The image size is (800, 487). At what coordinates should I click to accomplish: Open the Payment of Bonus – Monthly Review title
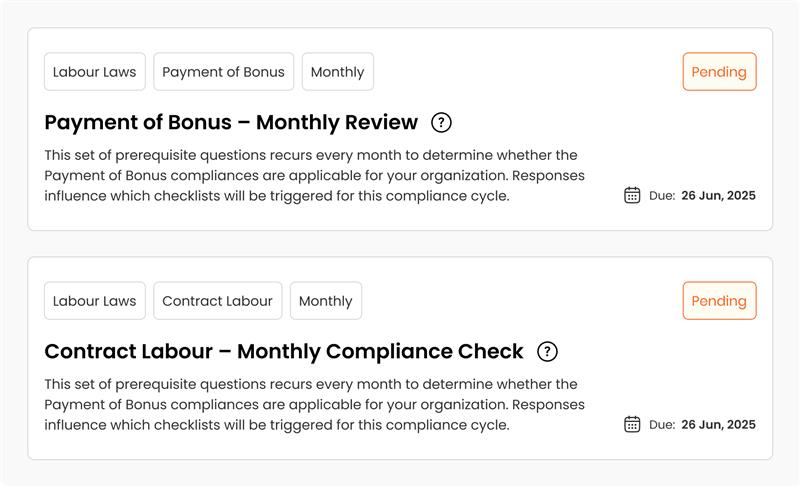click(x=231, y=123)
